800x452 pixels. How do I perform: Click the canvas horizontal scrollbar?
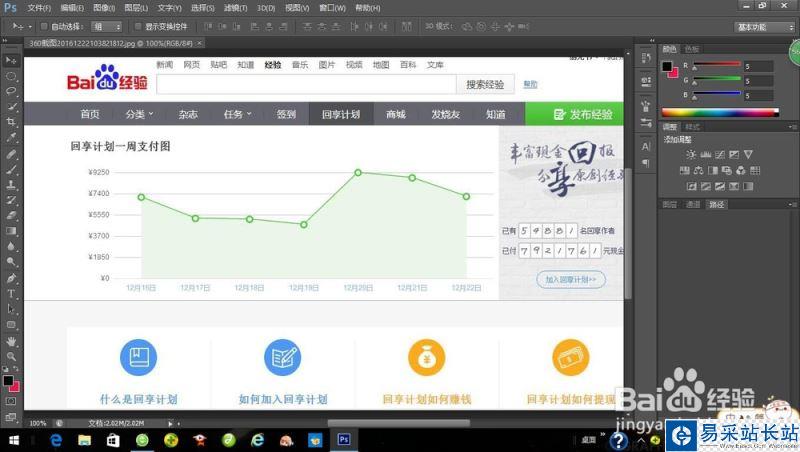tap(398, 423)
